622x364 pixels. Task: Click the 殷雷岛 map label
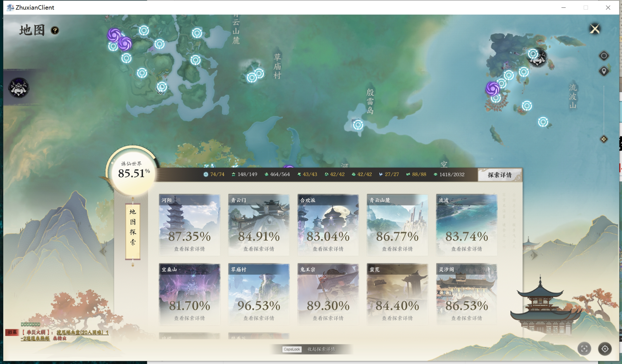click(370, 101)
